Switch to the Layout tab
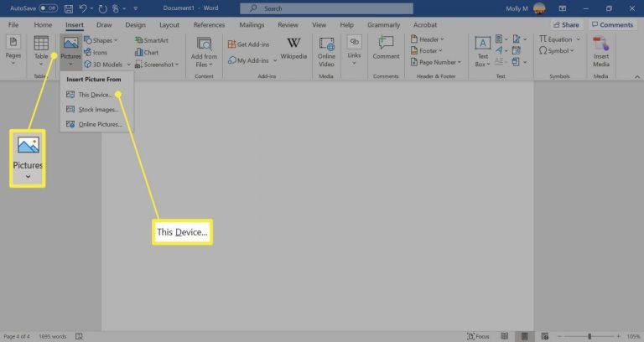 (x=169, y=24)
